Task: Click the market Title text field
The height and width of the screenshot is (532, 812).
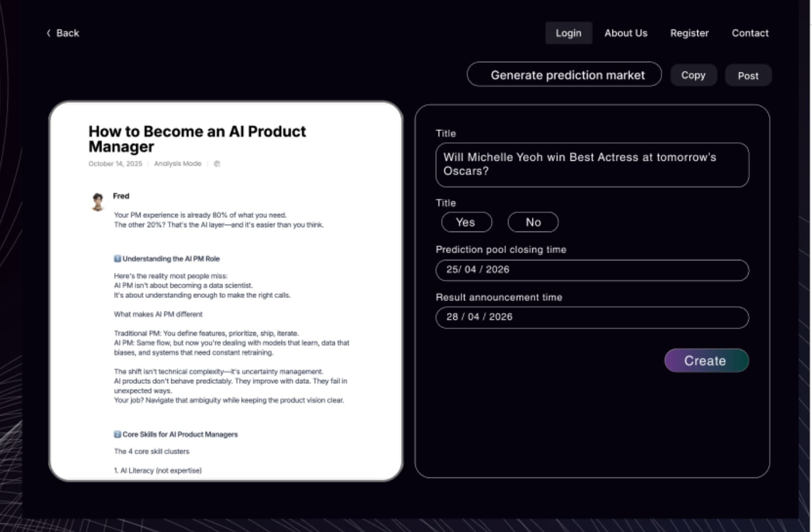Action: (x=592, y=165)
